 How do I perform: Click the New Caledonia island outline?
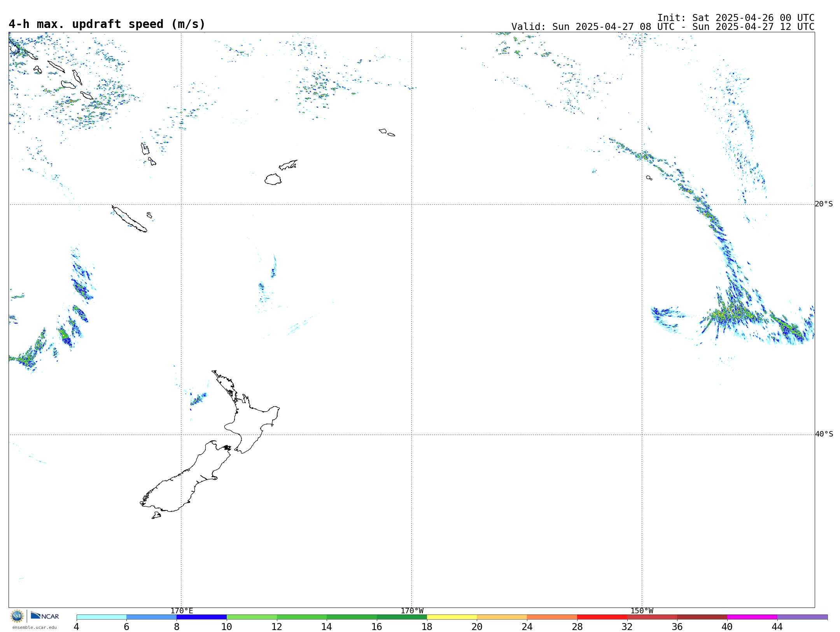(129, 219)
